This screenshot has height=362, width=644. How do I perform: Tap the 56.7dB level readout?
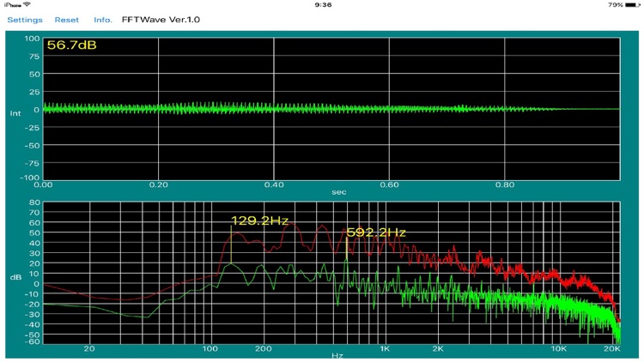(x=72, y=45)
